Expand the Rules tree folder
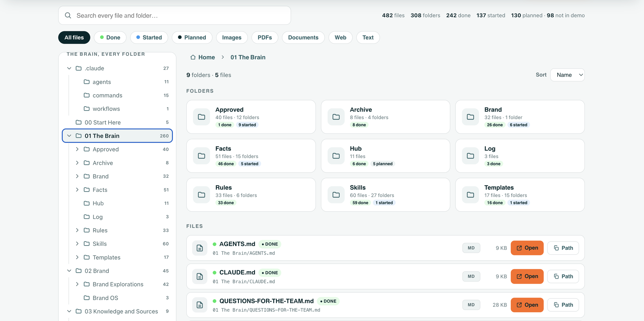This screenshot has width=644, height=321. (x=77, y=230)
